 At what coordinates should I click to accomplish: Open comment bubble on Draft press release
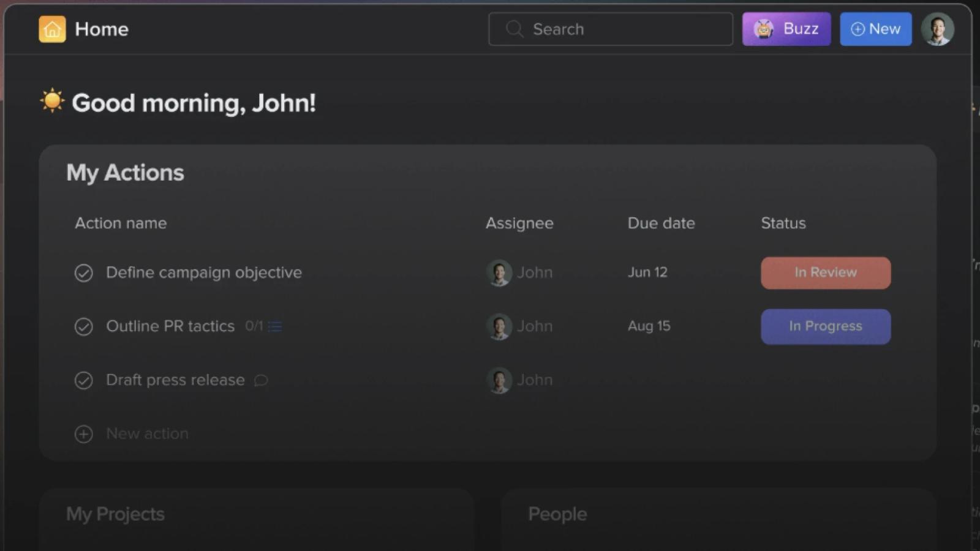point(261,381)
